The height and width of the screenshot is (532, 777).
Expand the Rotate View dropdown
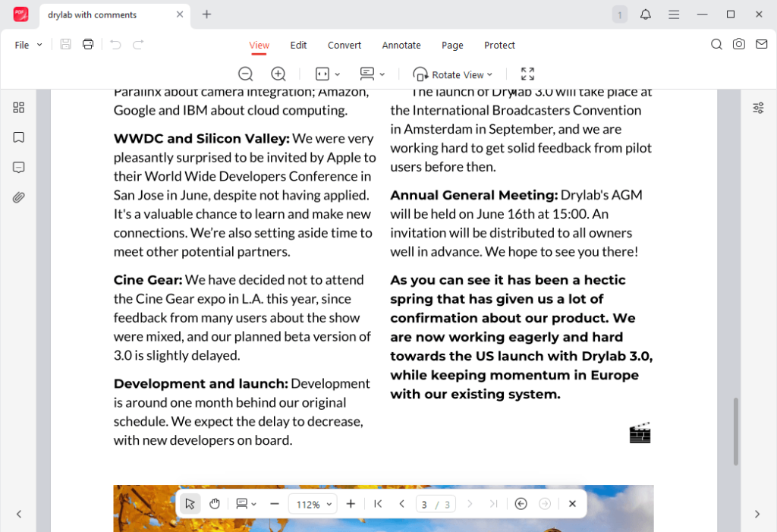[x=453, y=74]
